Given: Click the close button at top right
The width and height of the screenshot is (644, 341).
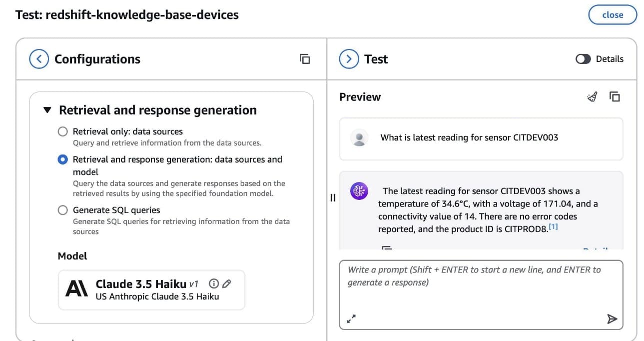Looking at the screenshot, I should point(613,15).
